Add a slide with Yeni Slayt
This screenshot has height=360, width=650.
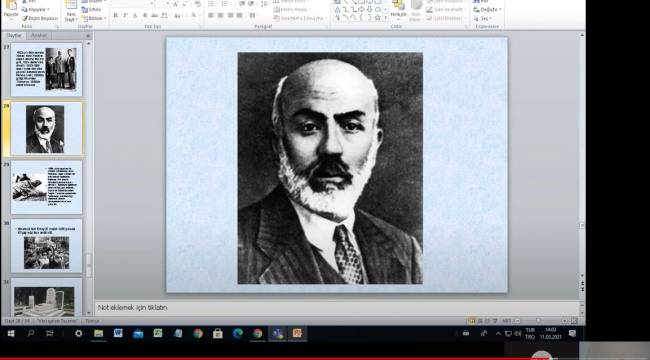point(71,10)
